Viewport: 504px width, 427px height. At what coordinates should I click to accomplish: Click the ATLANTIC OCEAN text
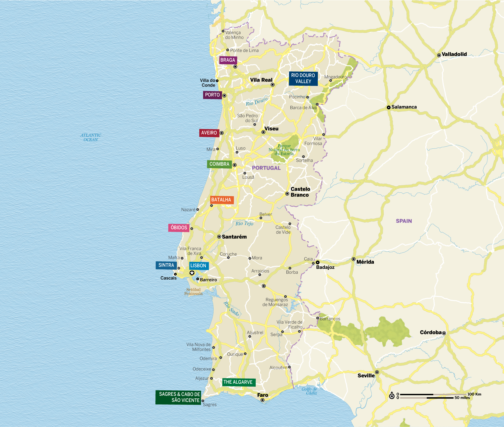[91, 137]
